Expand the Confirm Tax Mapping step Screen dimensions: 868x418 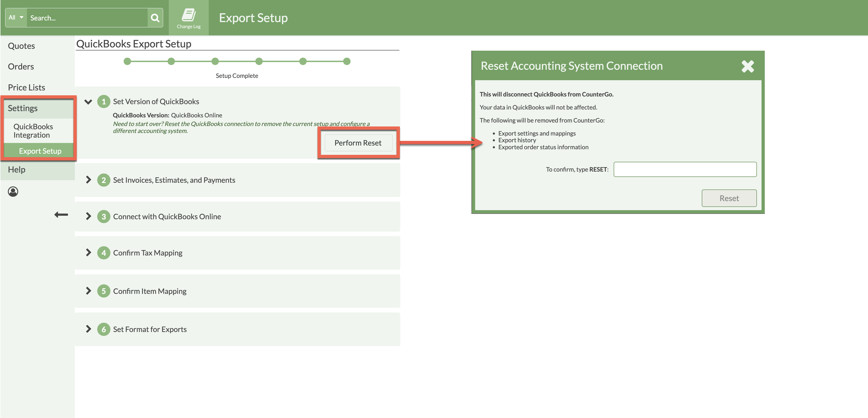(x=88, y=252)
